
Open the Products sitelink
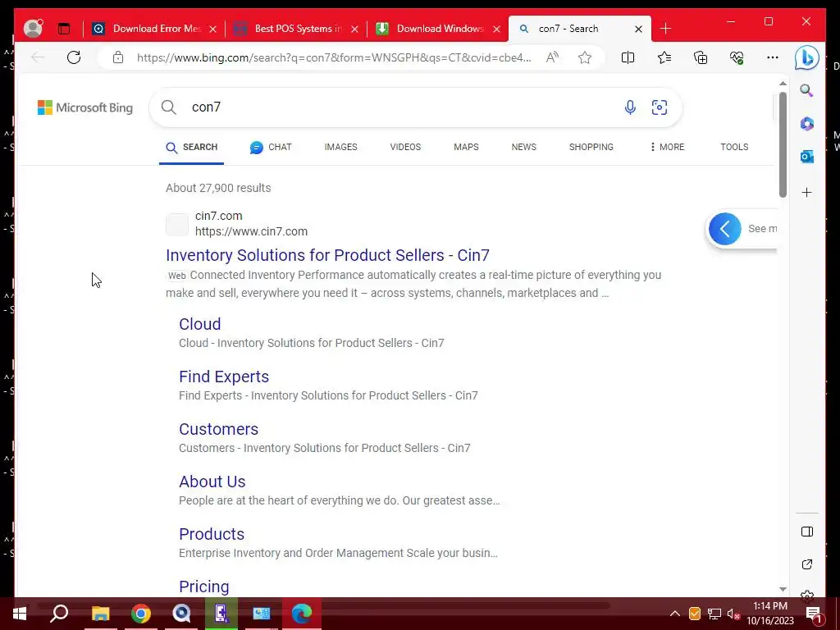click(212, 534)
